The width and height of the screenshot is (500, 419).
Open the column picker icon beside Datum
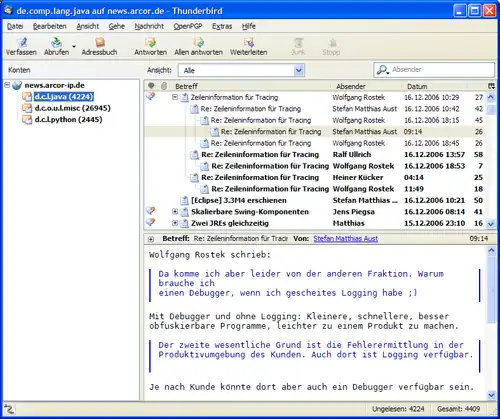tap(491, 86)
